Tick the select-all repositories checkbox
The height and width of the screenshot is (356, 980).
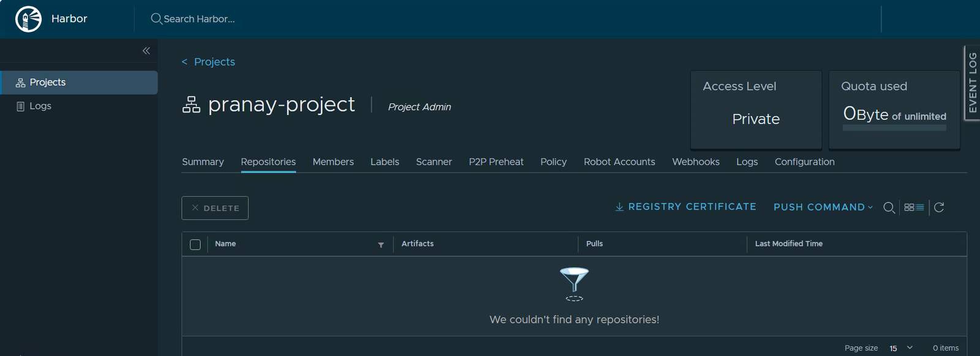click(195, 245)
